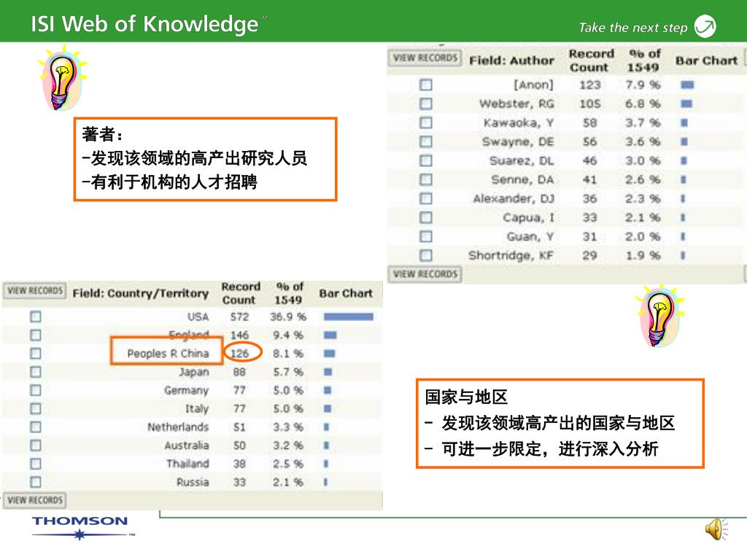This screenshot has height=560, width=747.
Task: Tick the Suarez, DL checkbox
Action: click(426, 160)
